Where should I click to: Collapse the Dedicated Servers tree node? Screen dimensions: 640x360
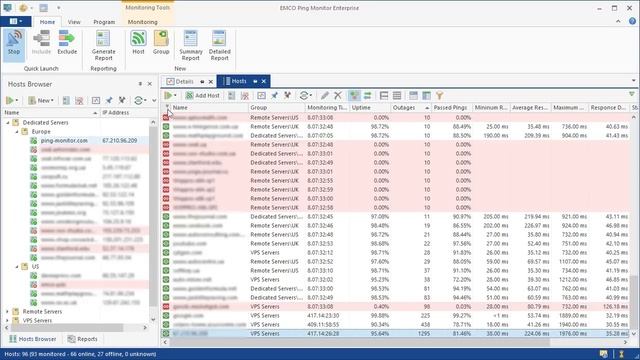[7, 122]
